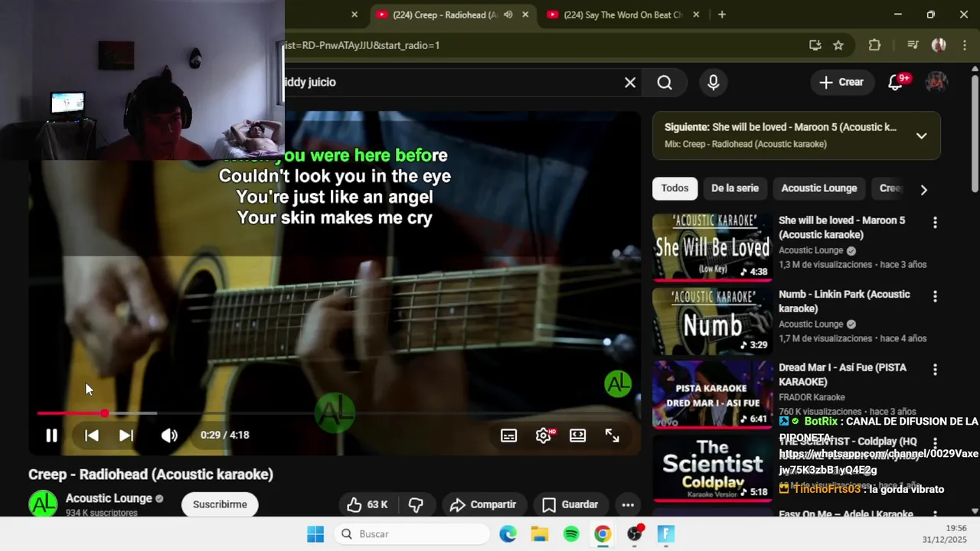Image resolution: width=980 pixels, height=551 pixels.
Task: Open the Crear menu
Action: (841, 83)
